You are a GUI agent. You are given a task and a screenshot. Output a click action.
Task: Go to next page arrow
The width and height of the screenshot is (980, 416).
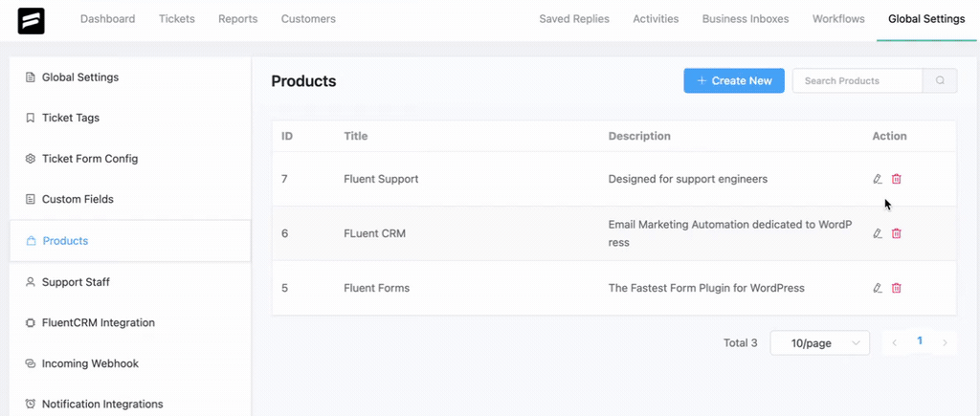point(945,343)
